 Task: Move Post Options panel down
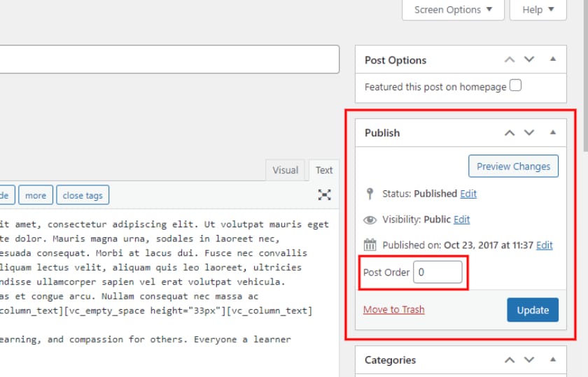point(529,60)
